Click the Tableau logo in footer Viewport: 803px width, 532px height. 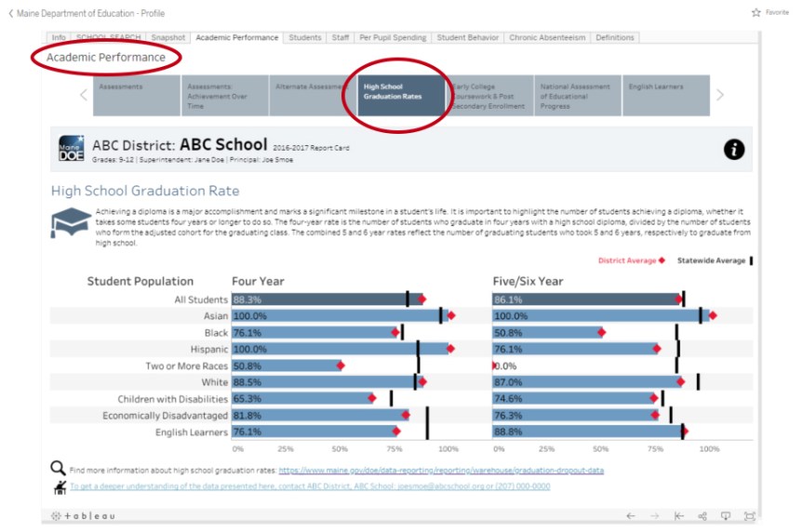[84, 515]
